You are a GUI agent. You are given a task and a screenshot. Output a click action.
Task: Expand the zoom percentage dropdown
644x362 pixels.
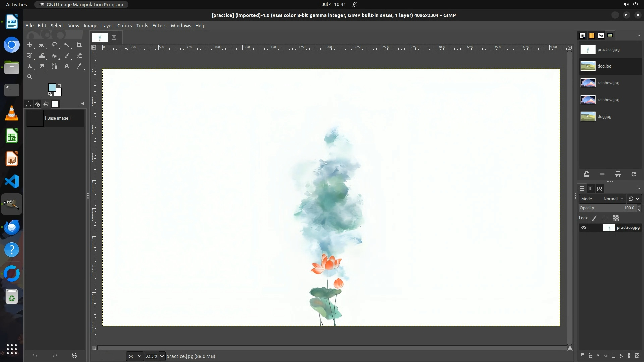click(162, 356)
